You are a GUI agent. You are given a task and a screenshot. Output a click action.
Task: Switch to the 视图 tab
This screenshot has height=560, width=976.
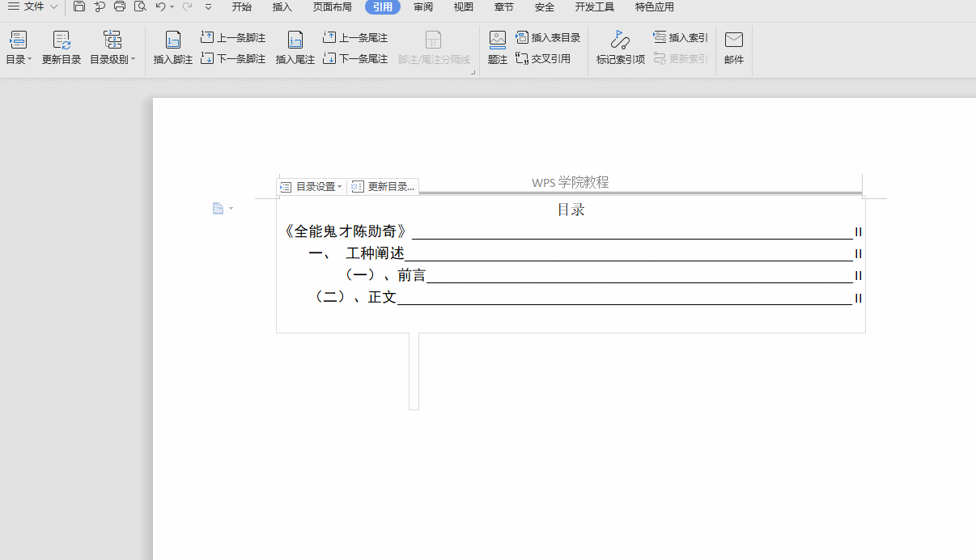point(464,7)
